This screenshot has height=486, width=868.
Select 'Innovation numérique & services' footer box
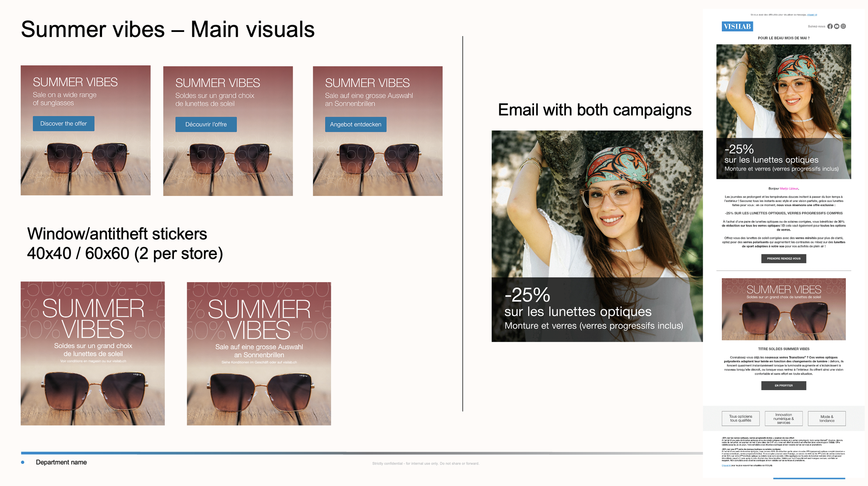(784, 419)
